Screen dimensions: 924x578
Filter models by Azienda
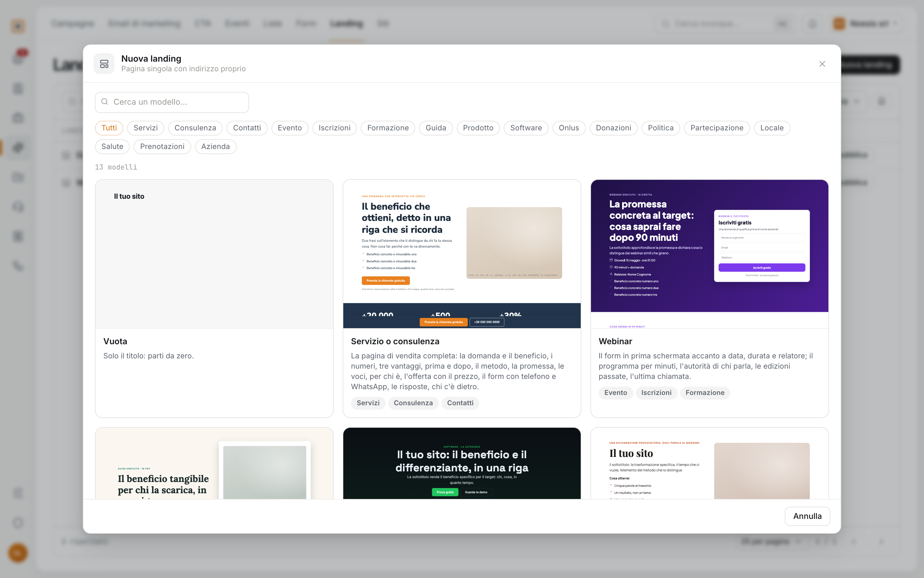tap(215, 147)
